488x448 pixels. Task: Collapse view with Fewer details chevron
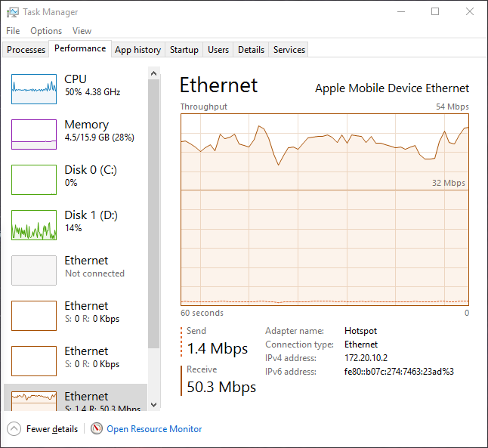click(x=14, y=429)
